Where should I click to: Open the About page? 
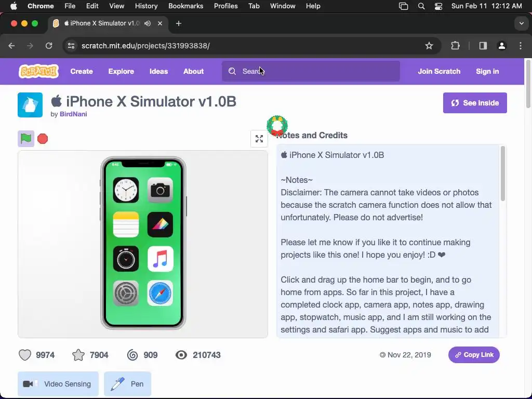pos(193,71)
